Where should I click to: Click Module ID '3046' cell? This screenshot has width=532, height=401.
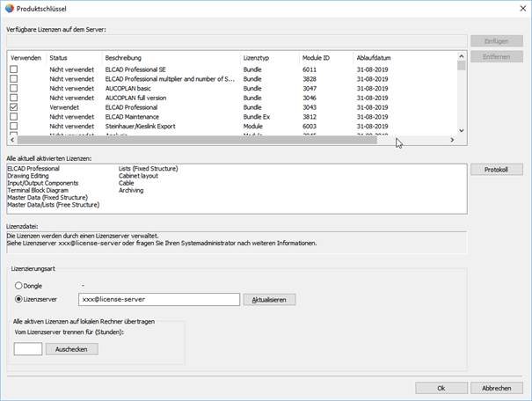click(310, 98)
